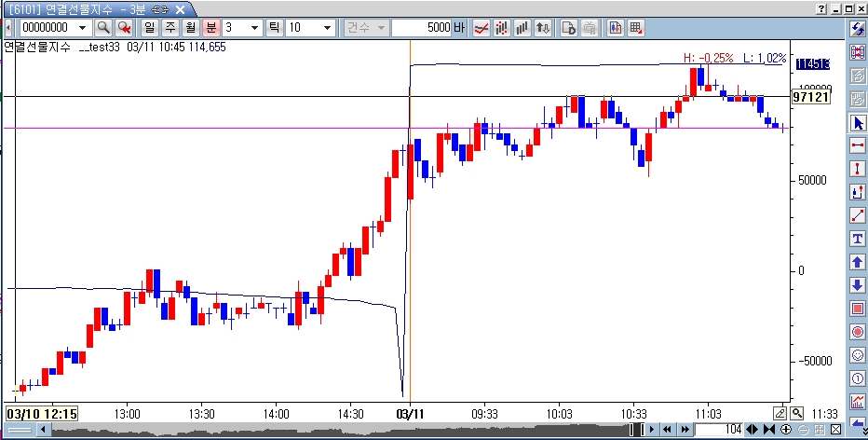Click the 틱 (tick) period button
The width and height of the screenshot is (868, 440).
pyautogui.click(x=275, y=28)
